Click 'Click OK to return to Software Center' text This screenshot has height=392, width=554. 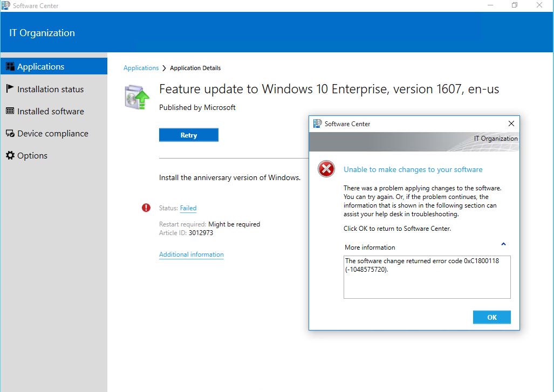tap(397, 229)
